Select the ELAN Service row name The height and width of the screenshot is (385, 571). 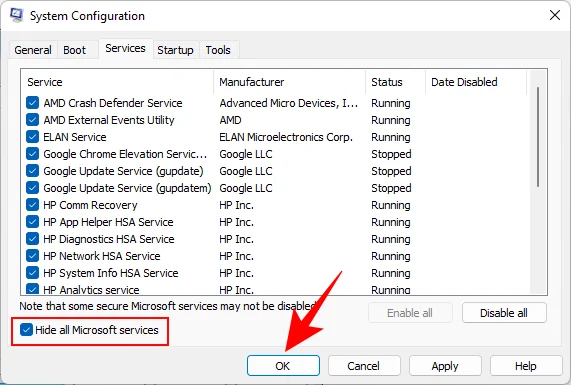pos(75,137)
